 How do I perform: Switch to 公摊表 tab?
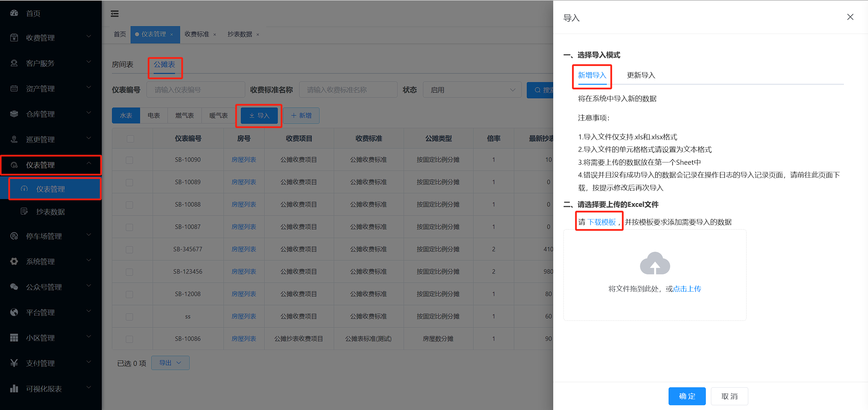165,64
